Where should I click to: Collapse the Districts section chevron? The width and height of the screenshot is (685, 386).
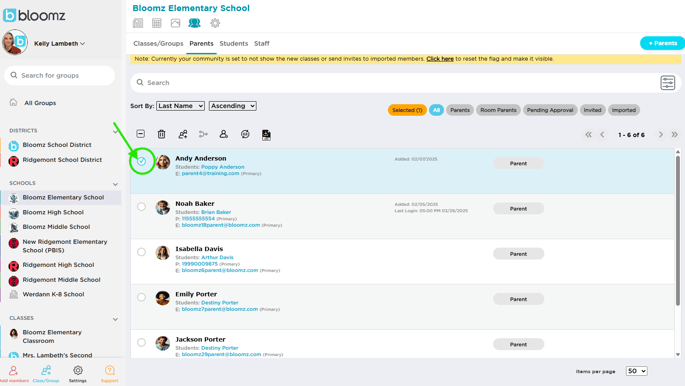[115, 131]
